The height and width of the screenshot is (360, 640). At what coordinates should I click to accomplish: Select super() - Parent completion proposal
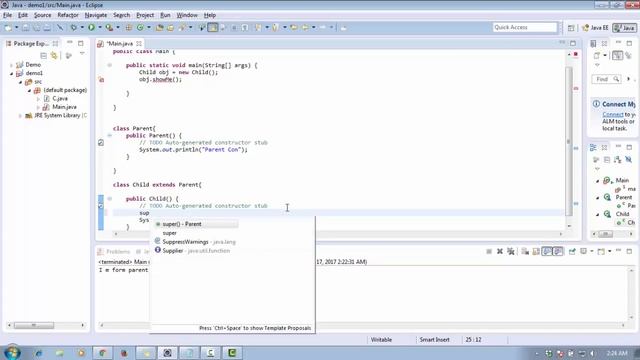click(x=196, y=224)
